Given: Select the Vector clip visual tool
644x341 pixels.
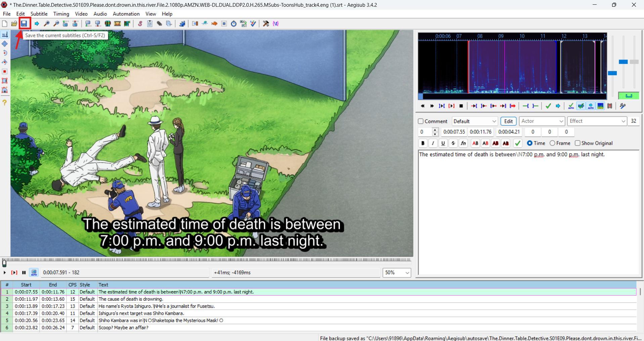Looking at the screenshot, I should pyautogui.click(x=5, y=90).
